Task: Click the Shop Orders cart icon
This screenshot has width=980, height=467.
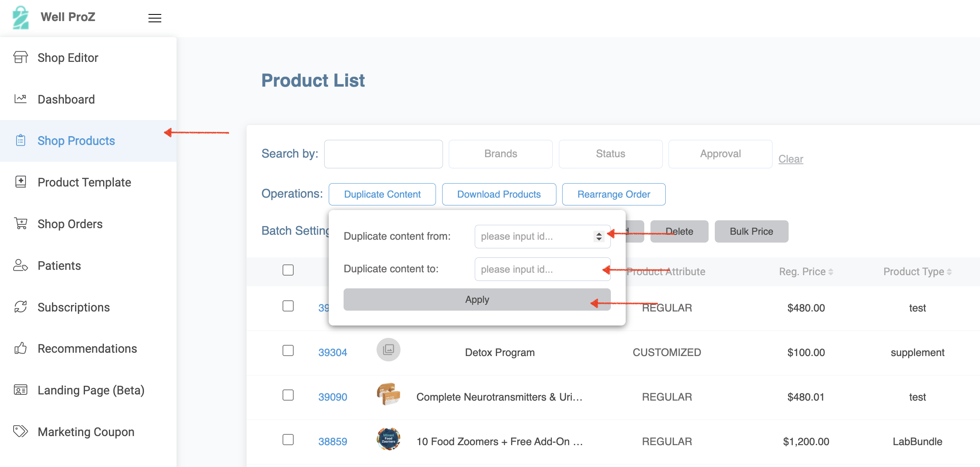Action: coord(21,224)
